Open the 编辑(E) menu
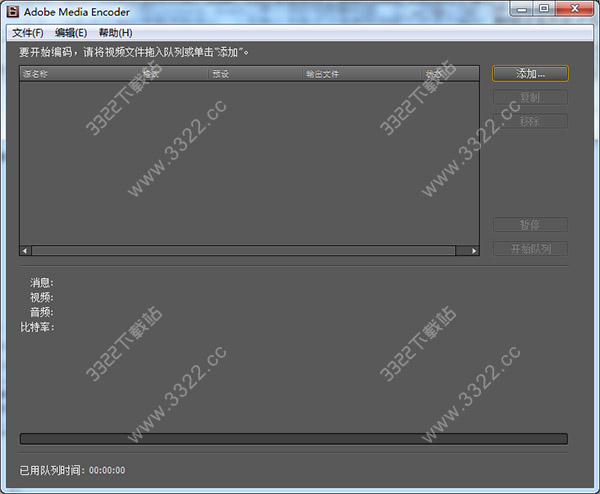600x494 pixels. click(x=71, y=33)
